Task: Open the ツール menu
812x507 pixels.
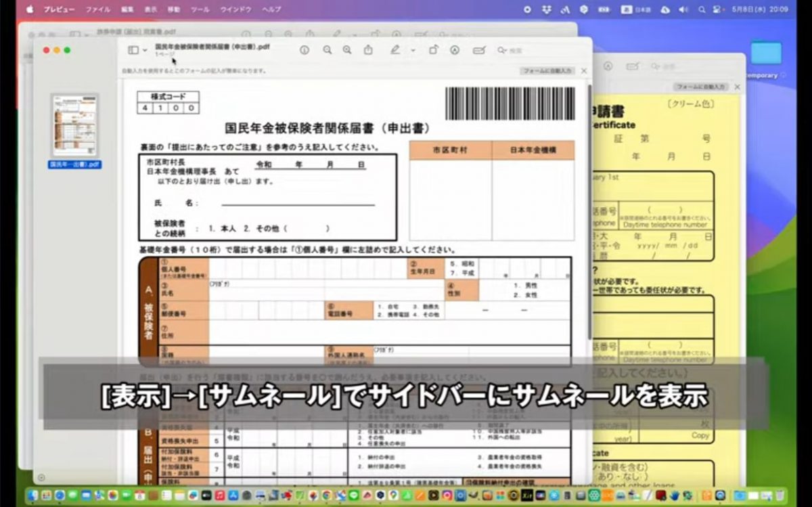Action: [x=200, y=9]
